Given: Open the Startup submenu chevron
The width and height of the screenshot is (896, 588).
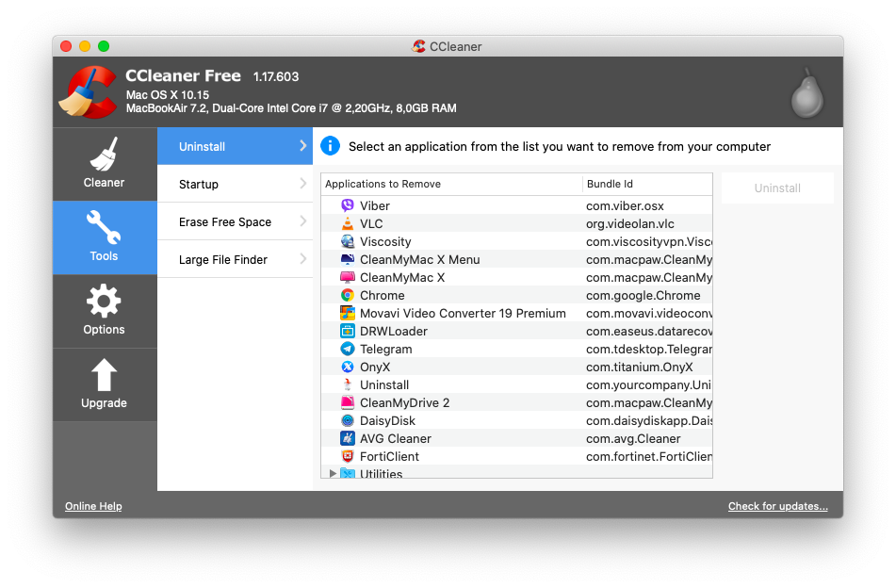Looking at the screenshot, I should point(303,184).
